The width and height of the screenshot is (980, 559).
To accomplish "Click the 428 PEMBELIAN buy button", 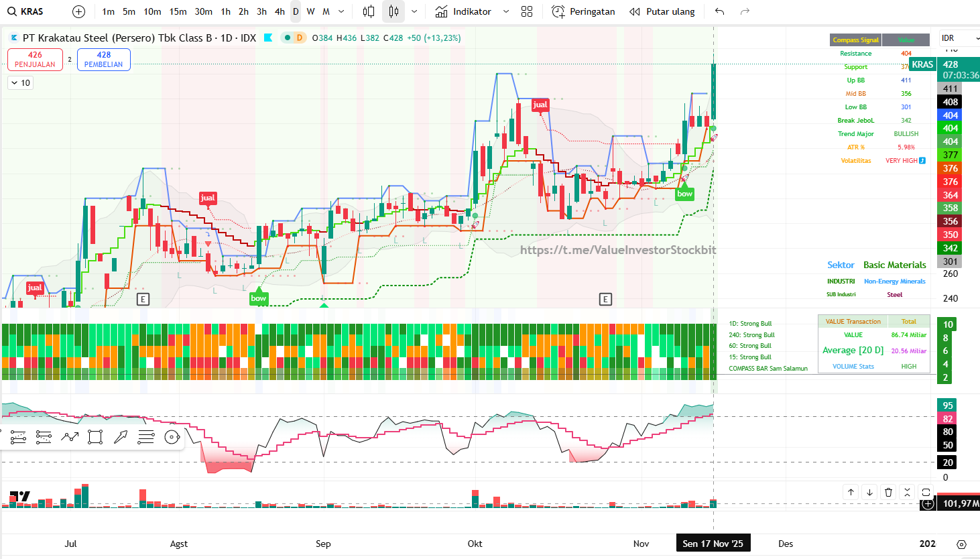I will point(104,60).
